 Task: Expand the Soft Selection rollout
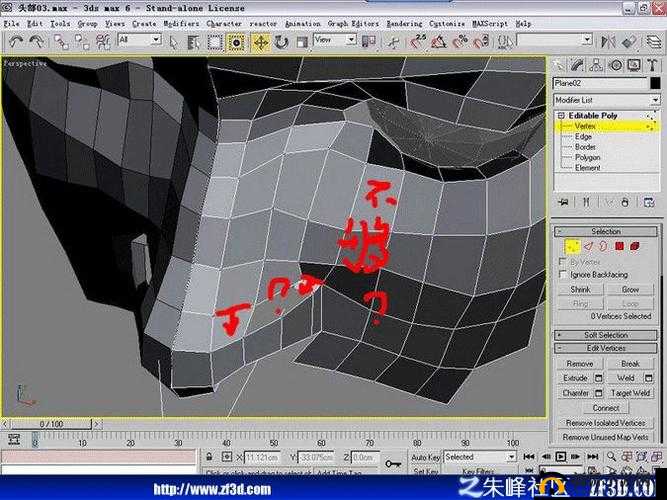[x=606, y=335]
